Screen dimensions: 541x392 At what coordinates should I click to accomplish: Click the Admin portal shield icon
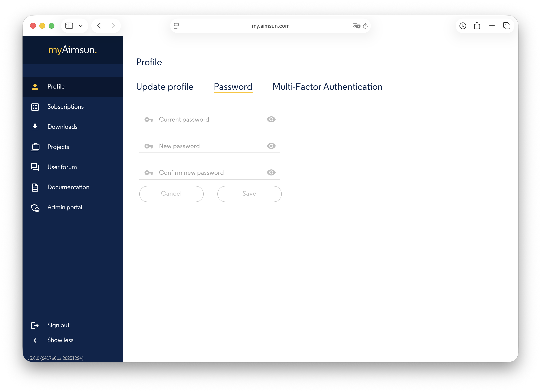pos(35,208)
